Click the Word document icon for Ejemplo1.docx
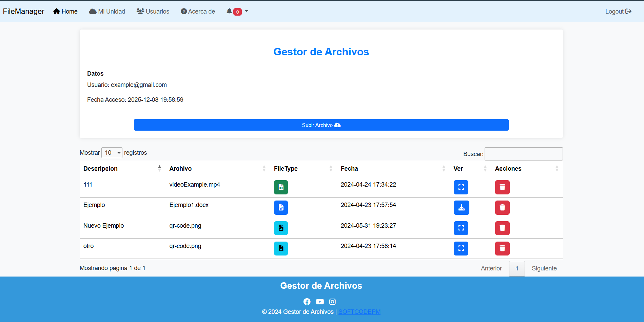 (x=281, y=208)
